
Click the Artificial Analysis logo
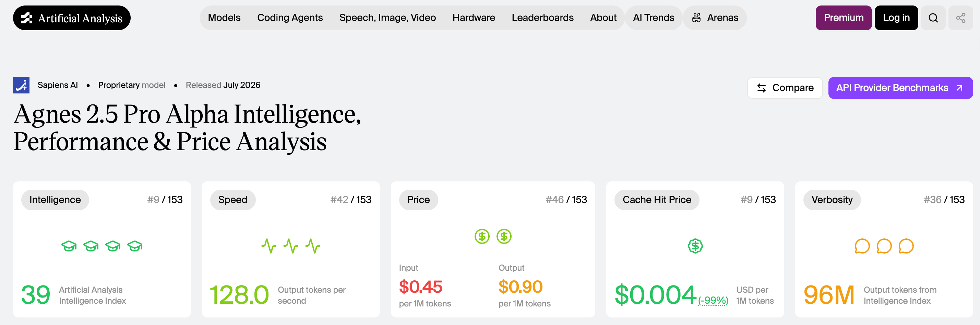pos(72,18)
